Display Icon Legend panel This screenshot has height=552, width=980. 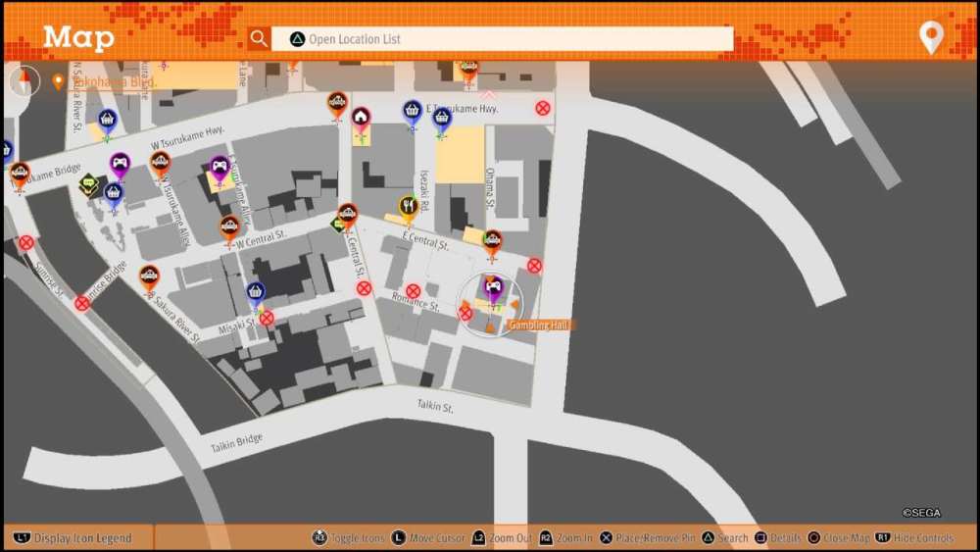(74, 538)
